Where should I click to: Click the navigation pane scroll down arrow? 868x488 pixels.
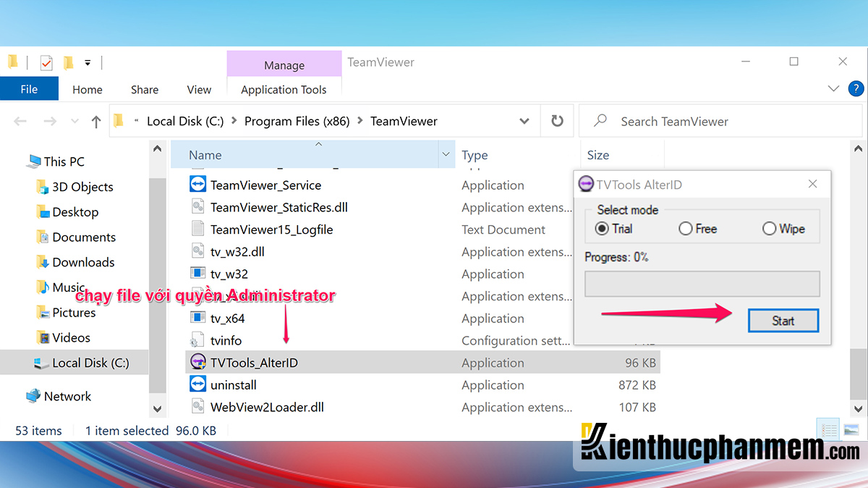coord(157,409)
